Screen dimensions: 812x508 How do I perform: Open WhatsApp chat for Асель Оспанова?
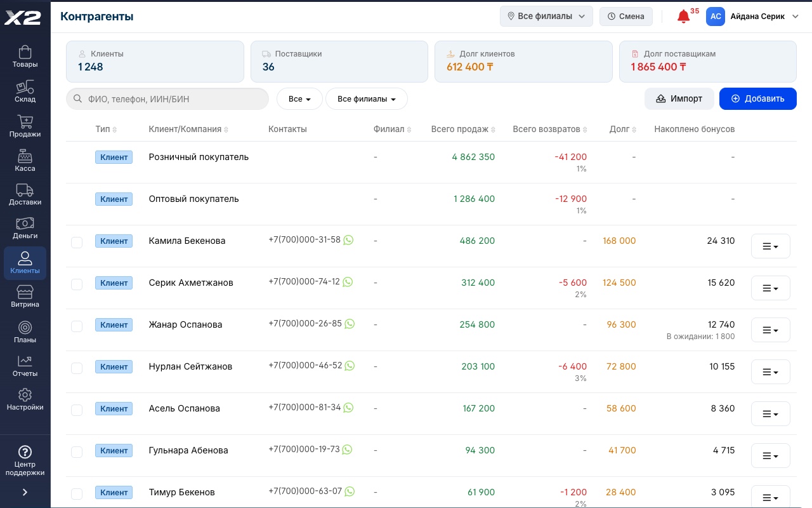[x=348, y=408]
